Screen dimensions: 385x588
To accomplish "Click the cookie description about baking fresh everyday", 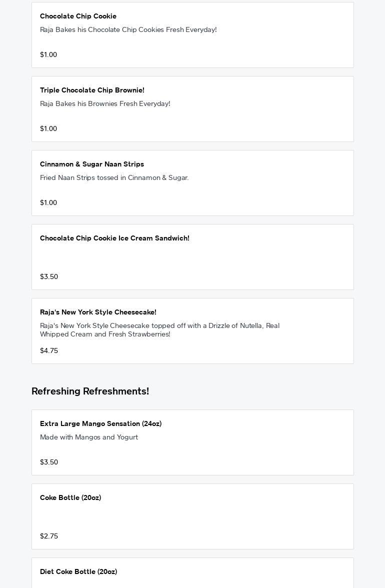I will coord(128,30).
